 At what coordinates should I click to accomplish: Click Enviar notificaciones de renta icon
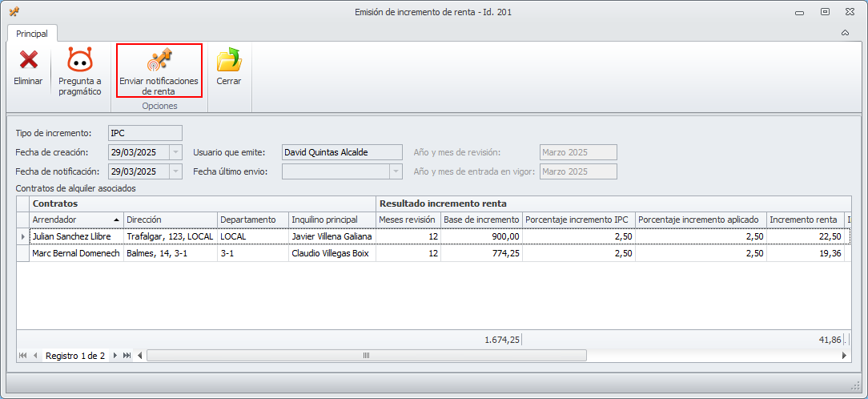point(159,60)
